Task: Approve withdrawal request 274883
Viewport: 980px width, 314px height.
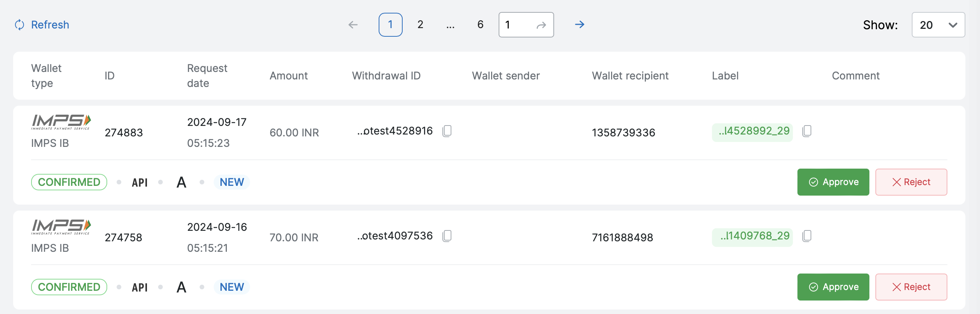Action: 833,182
